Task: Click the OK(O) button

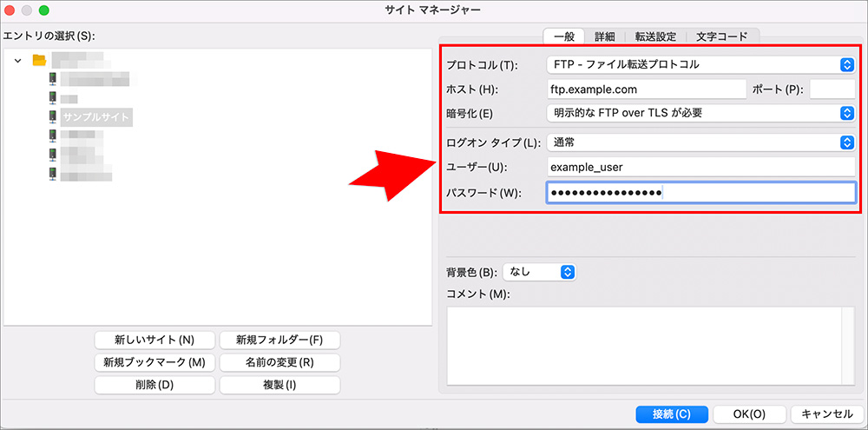Action: coord(750,414)
